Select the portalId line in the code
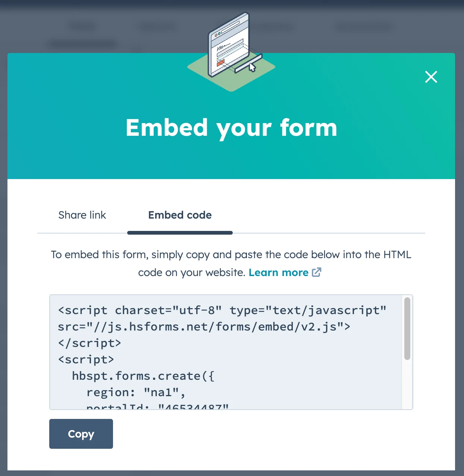Image resolution: width=464 pixels, height=476 pixels. coord(156,406)
